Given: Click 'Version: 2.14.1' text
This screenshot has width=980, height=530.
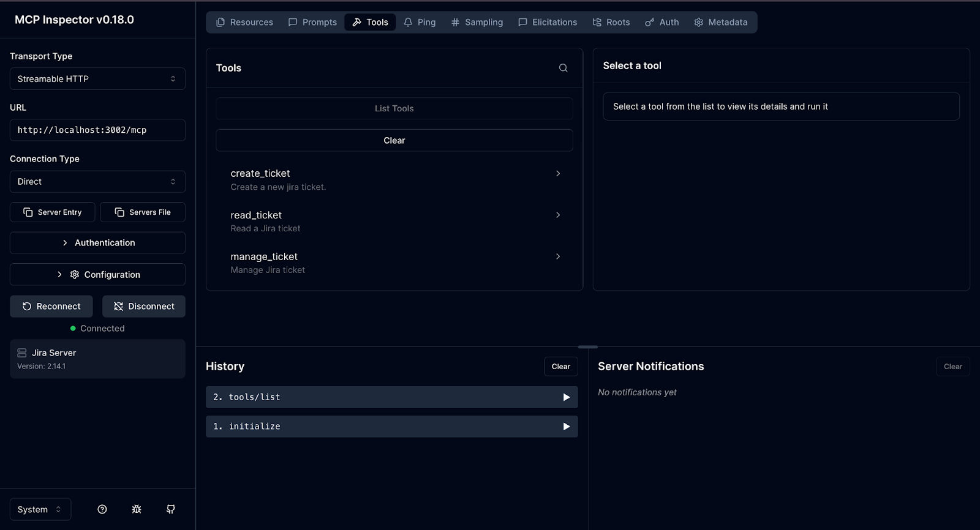Looking at the screenshot, I should pyautogui.click(x=41, y=367).
